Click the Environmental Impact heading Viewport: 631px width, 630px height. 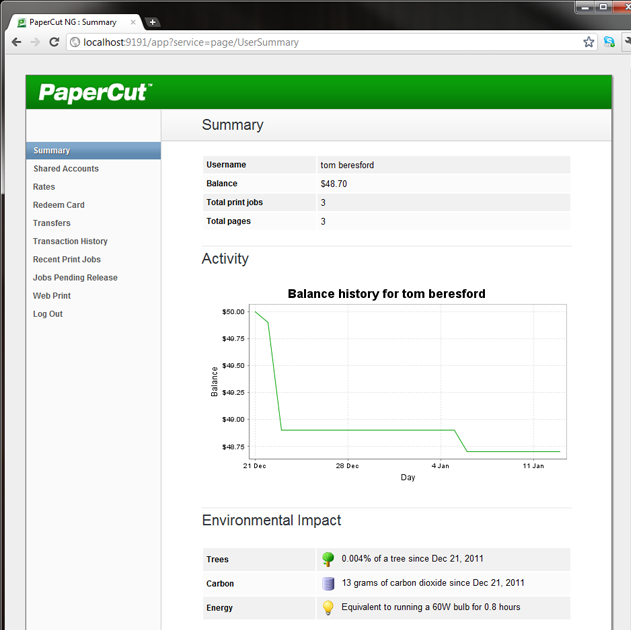pos(271,520)
